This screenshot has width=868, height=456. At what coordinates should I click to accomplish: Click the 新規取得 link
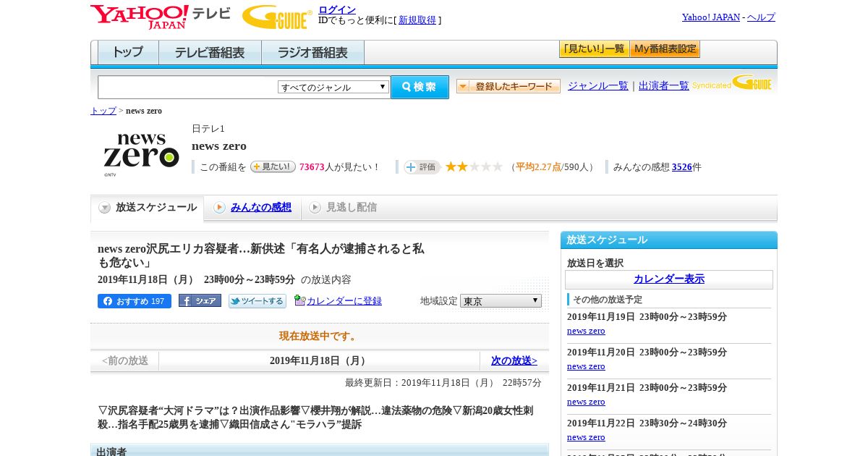coord(417,20)
